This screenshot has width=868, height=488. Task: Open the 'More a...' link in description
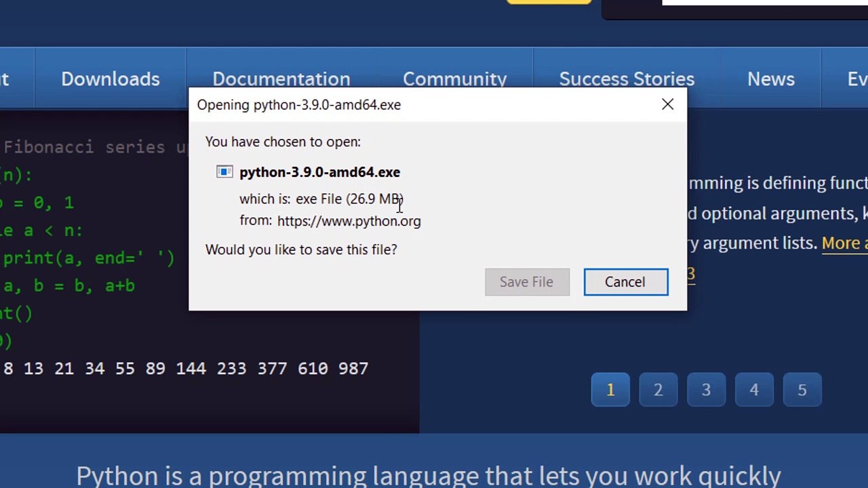(x=844, y=243)
